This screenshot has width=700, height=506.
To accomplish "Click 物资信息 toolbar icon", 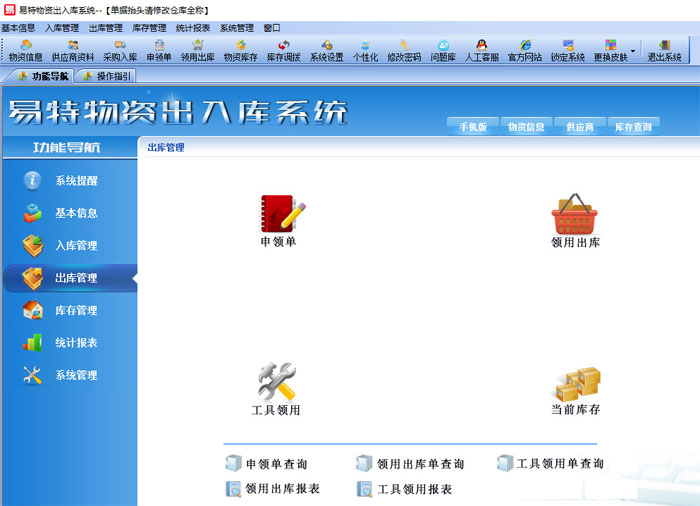I will tap(25, 51).
